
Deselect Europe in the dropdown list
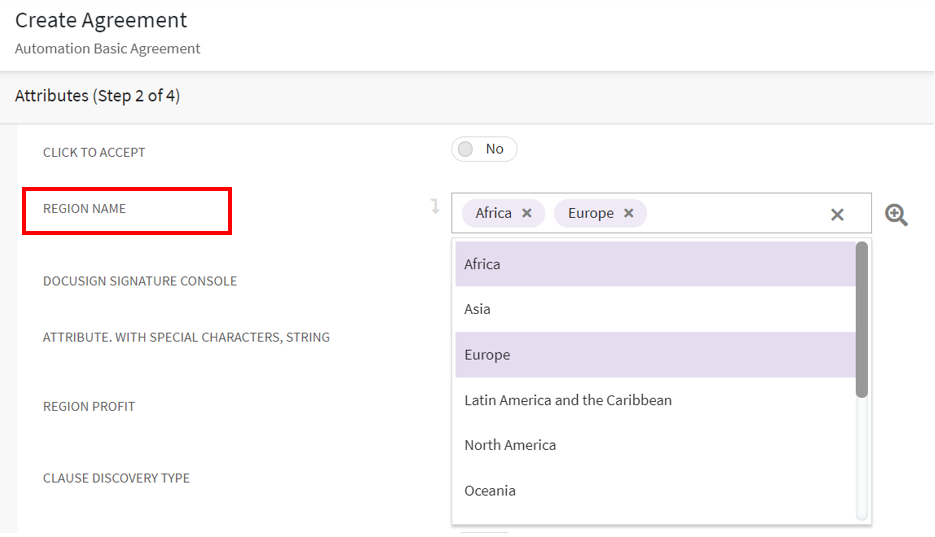(x=655, y=355)
